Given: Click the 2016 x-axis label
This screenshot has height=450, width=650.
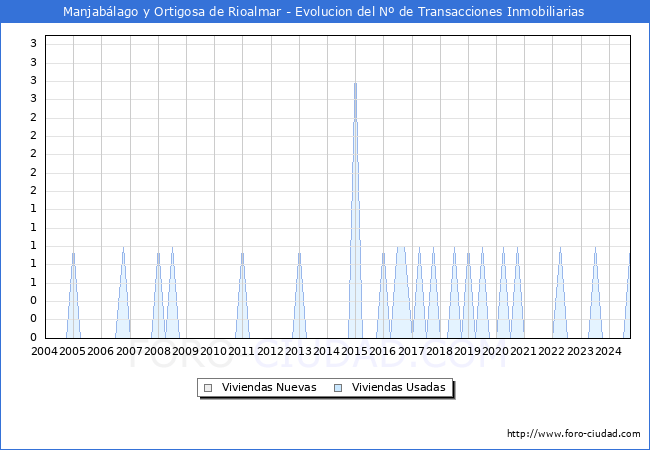Looking at the screenshot, I should 383,351.
